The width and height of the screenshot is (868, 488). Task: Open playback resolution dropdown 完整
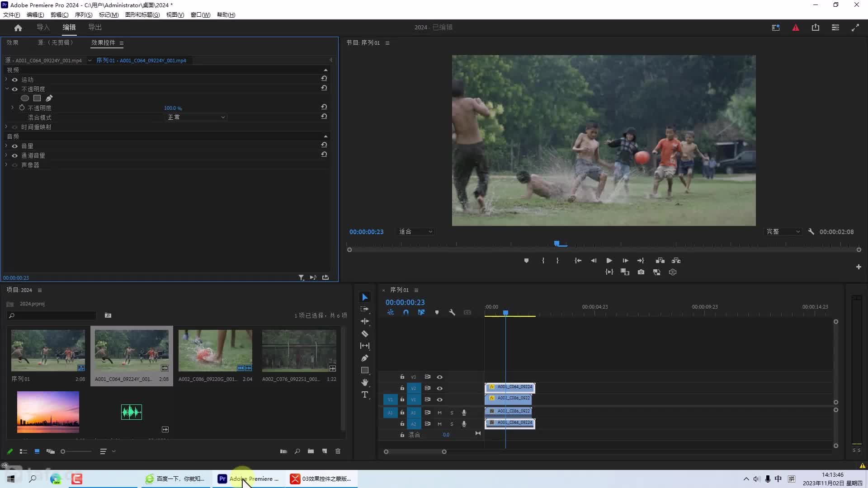783,231
